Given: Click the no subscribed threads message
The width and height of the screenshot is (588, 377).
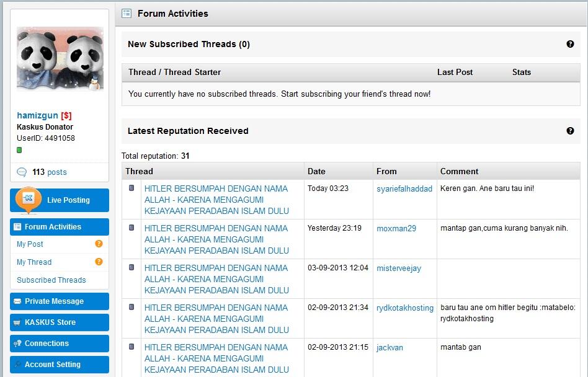Looking at the screenshot, I should point(279,94).
